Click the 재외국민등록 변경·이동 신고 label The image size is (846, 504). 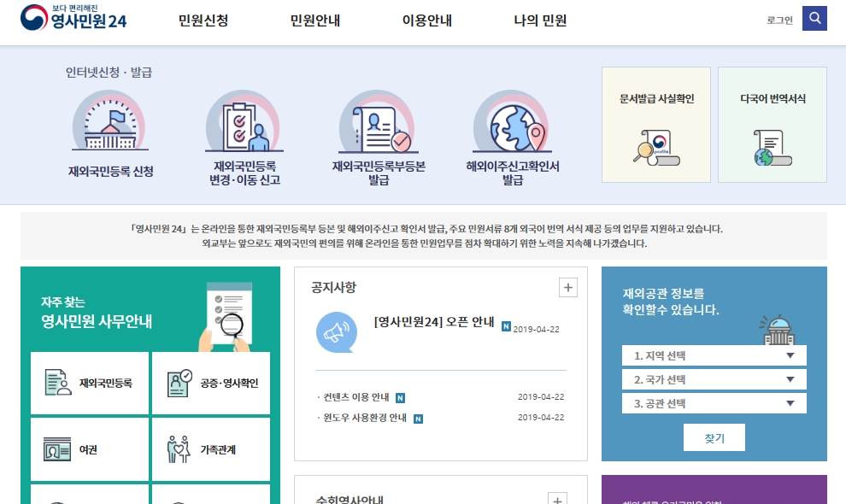245,173
